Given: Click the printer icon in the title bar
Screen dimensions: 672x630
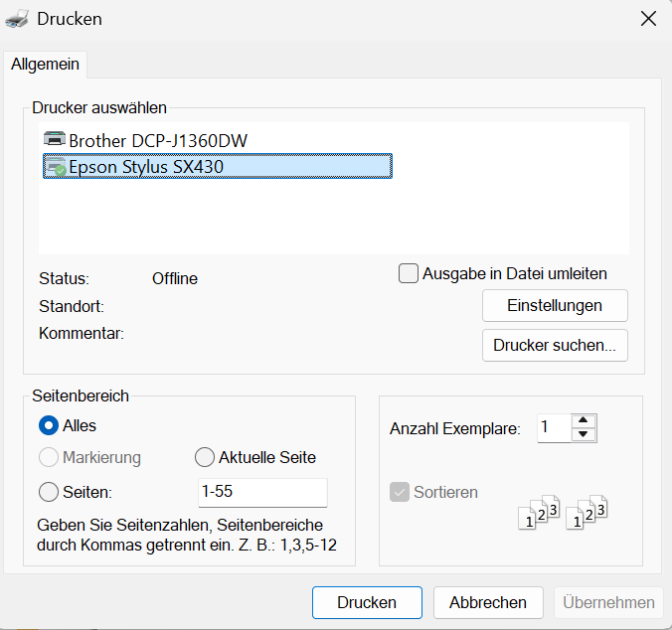Looking at the screenshot, I should [x=17, y=19].
